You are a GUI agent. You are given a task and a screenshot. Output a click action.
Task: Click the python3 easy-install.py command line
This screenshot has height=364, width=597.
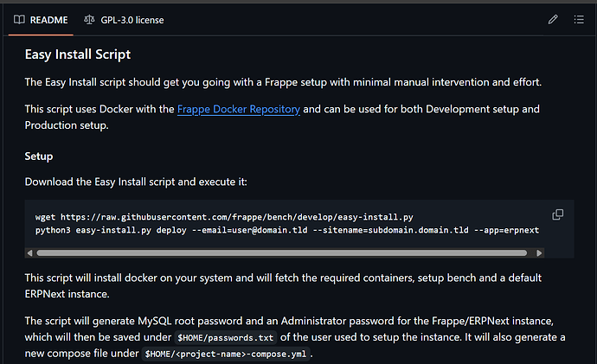(287, 231)
